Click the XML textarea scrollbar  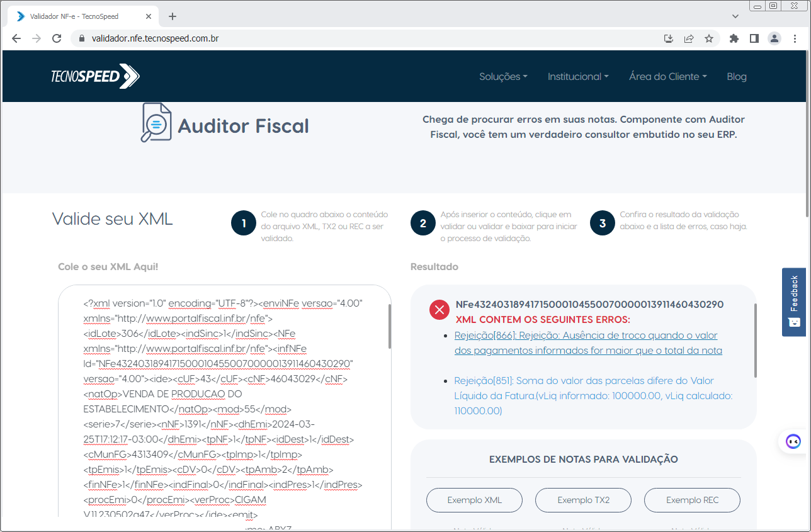[x=390, y=327]
